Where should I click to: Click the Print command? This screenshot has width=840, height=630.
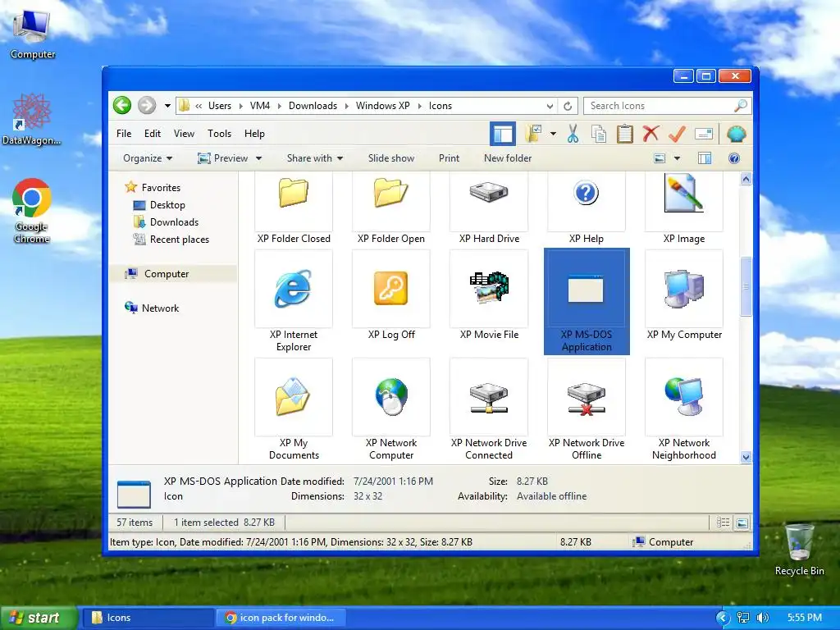[x=449, y=158]
